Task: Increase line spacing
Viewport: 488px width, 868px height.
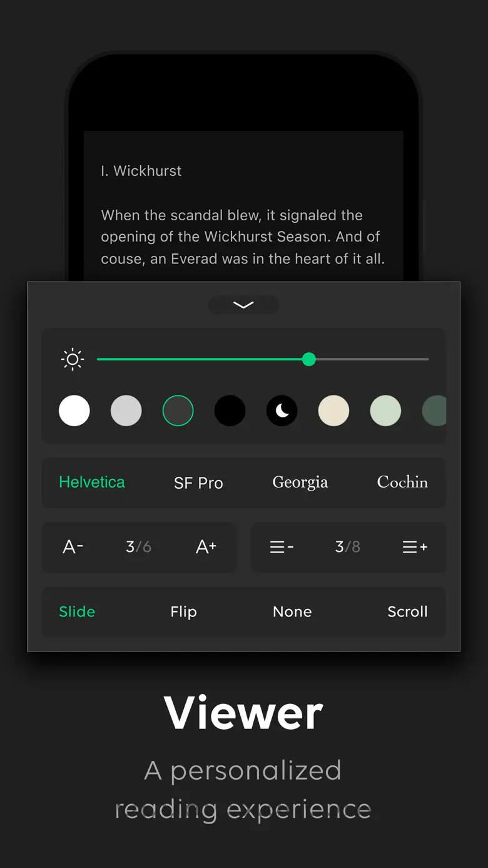Action: pyautogui.click(x=415, y=548)
